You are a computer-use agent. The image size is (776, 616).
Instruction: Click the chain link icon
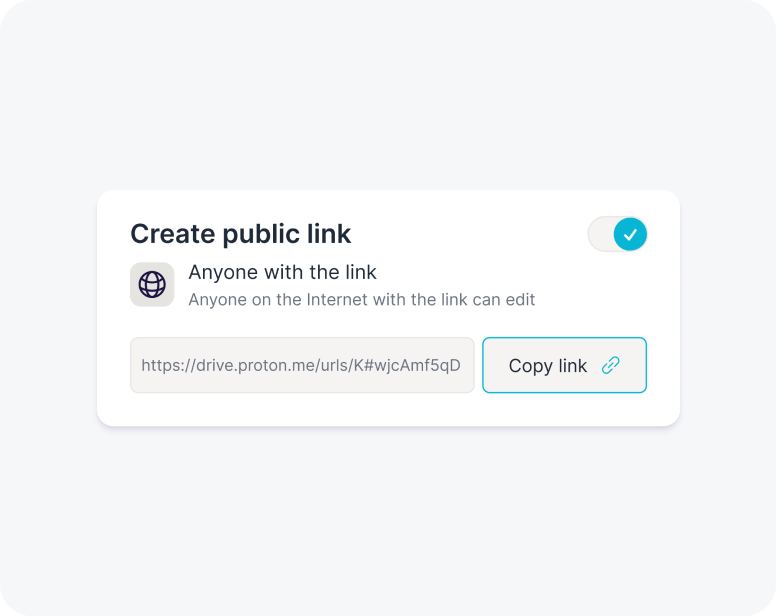pos(610,365)
